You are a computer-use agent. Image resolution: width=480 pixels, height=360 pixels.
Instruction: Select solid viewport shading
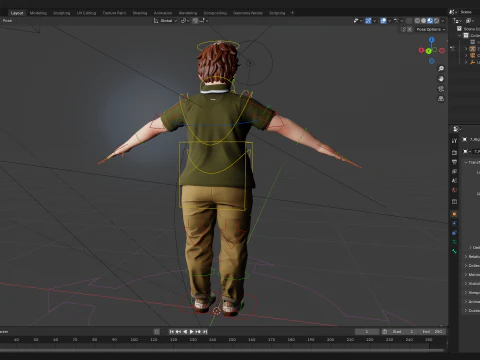[424, 21]
